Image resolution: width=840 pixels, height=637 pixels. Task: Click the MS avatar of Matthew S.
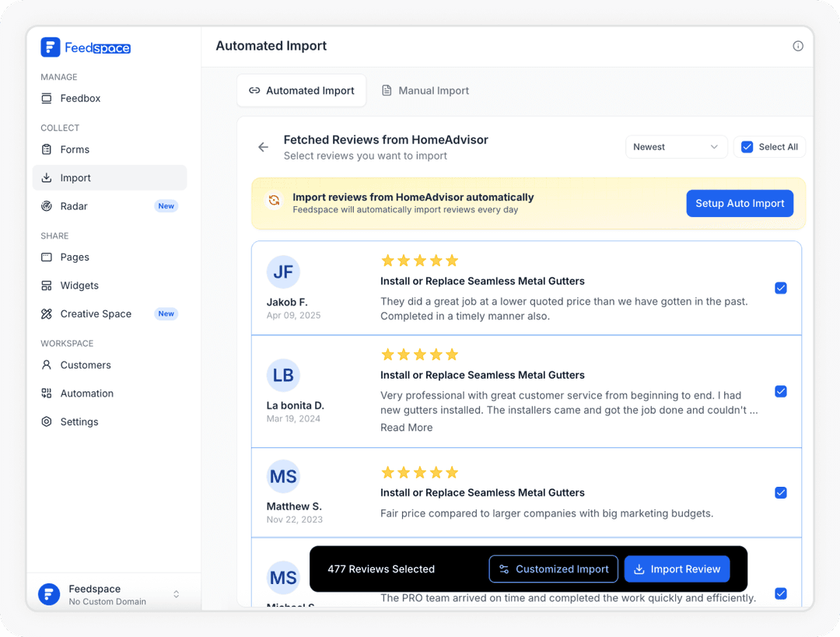283,476
